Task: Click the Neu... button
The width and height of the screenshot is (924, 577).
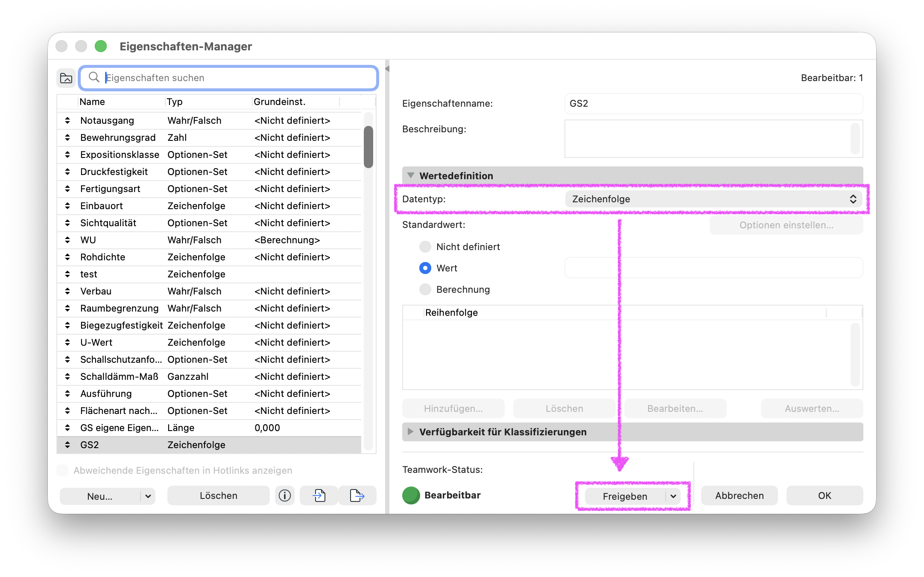Action: point(100,496)
